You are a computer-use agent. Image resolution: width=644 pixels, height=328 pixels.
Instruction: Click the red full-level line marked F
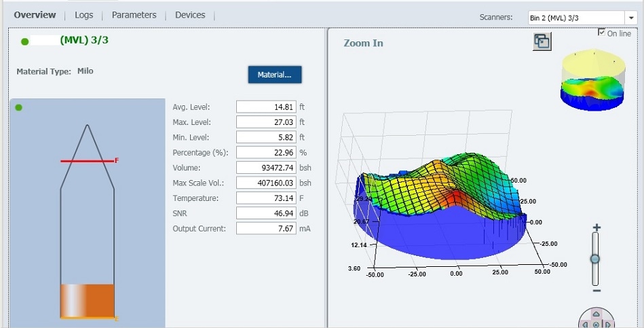coord(87,161)
